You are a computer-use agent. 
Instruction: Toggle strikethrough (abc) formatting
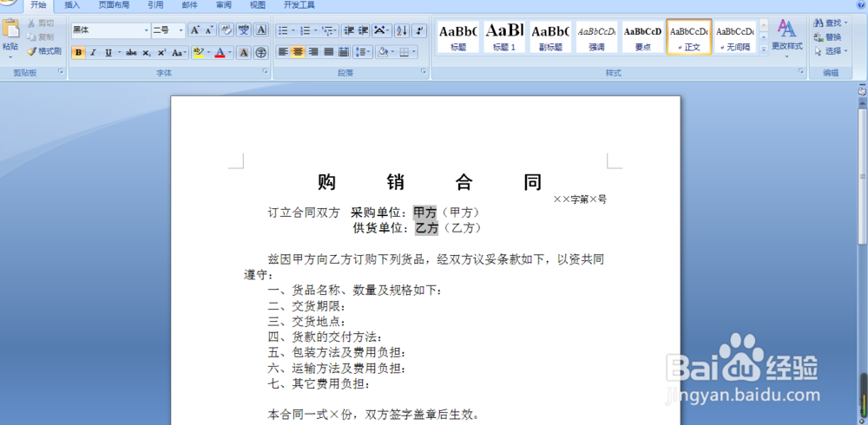coord(131,53)
